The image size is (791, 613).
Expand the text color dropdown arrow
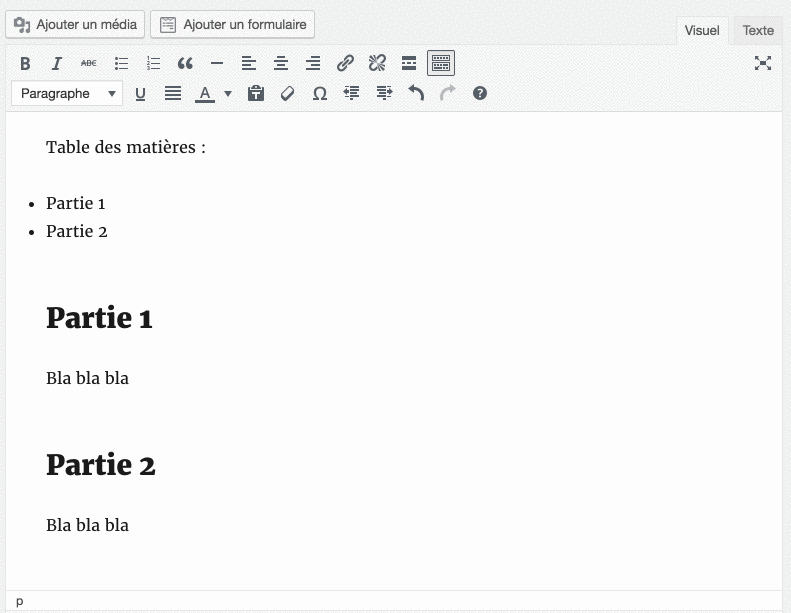point(228,93)
